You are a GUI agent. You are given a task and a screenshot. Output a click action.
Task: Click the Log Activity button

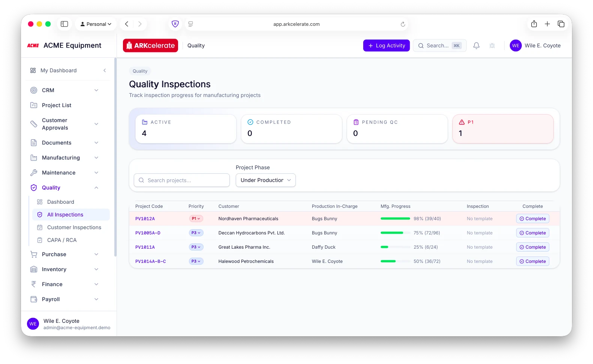[386, 46]
